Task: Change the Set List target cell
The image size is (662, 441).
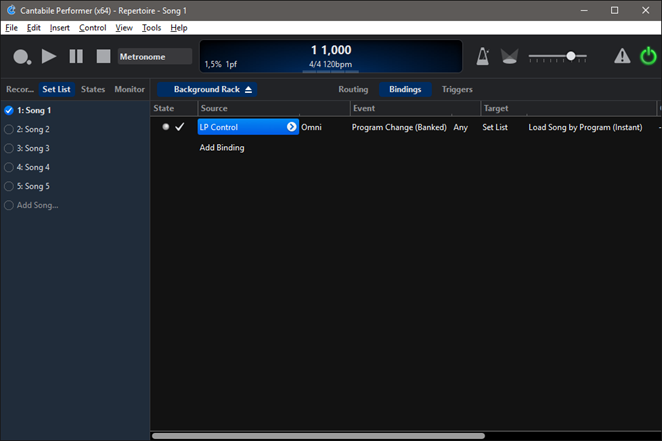Action: click(495, 127)
